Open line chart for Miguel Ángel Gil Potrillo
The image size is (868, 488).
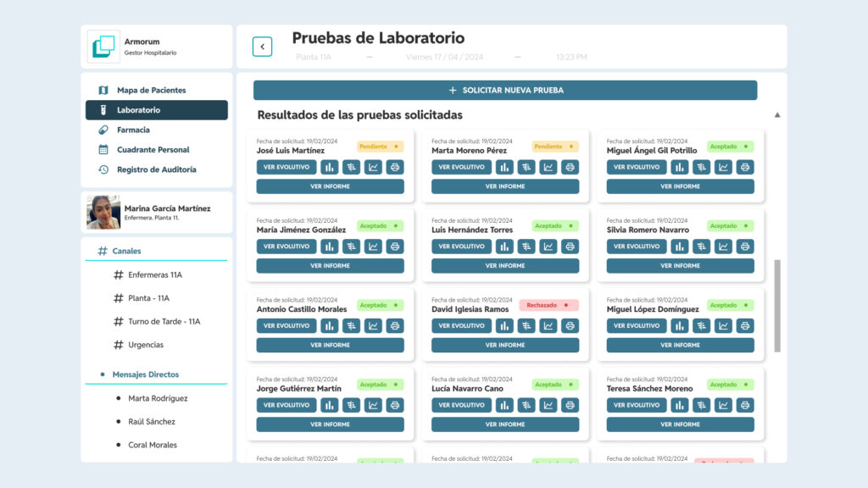(724, 167)
